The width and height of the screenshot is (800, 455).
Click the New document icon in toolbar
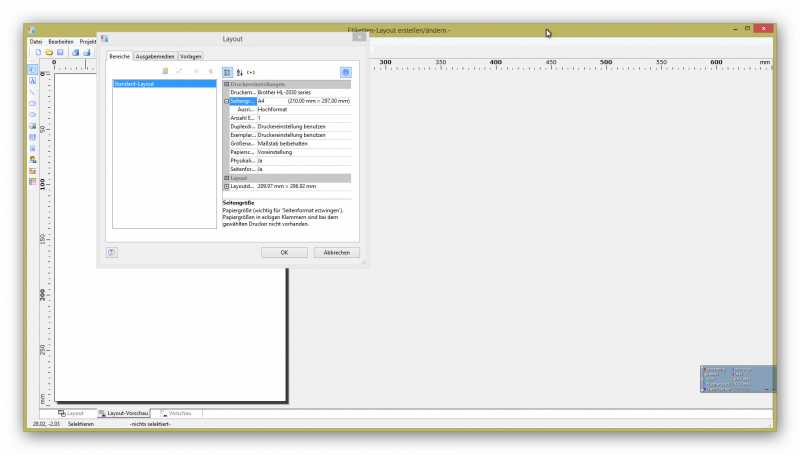[38, 52]
